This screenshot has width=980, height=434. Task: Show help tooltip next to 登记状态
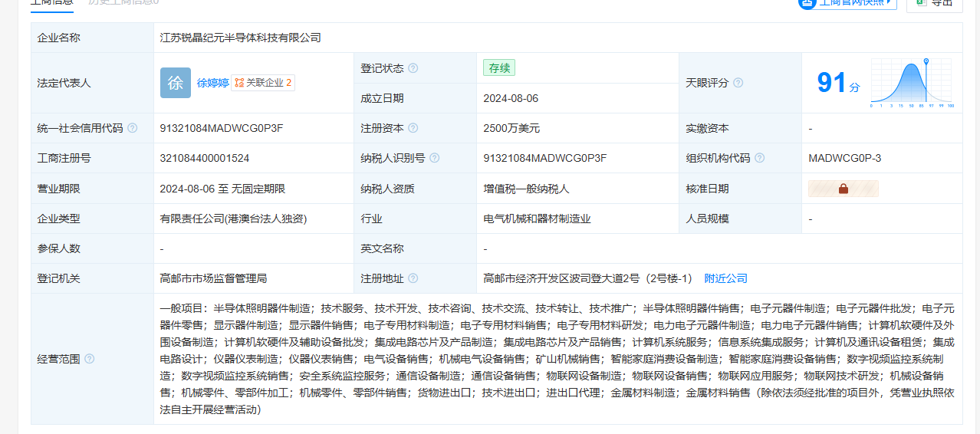413,68
